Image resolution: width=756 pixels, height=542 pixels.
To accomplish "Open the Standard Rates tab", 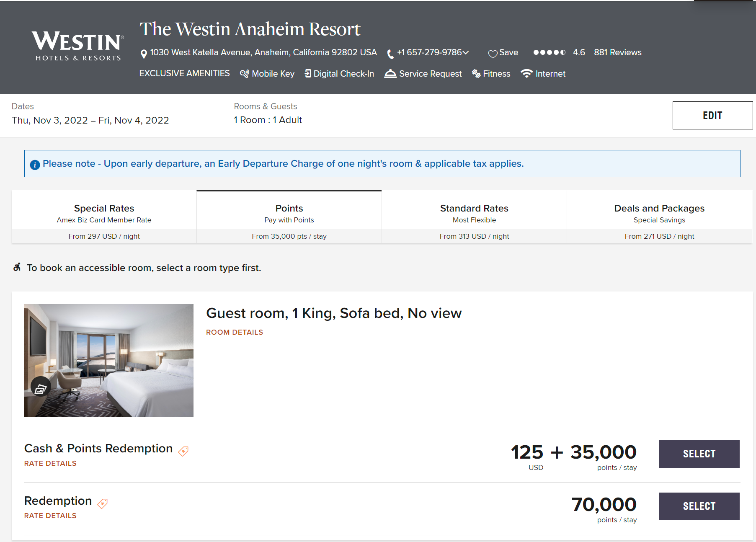I will (x=474, y=216).
